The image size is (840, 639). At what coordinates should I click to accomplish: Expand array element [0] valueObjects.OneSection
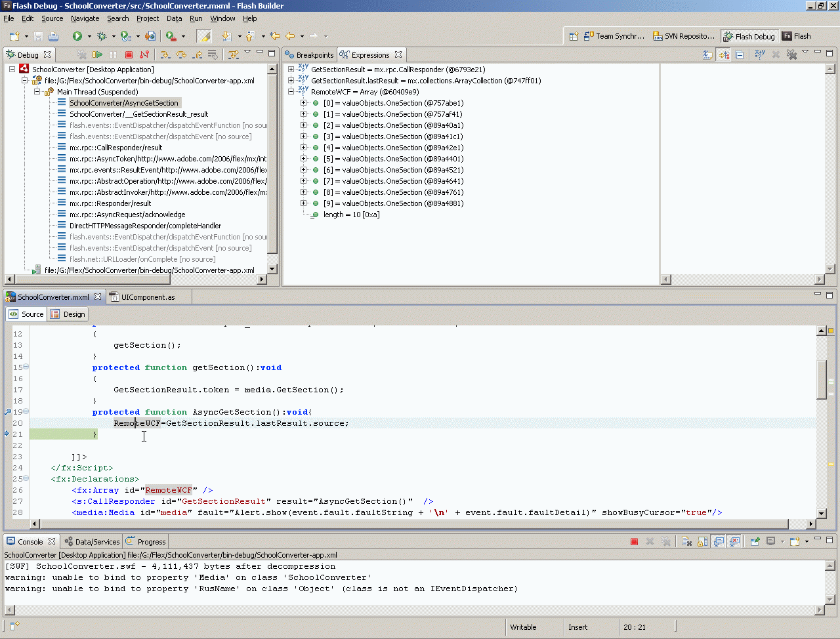pos(303,103)
